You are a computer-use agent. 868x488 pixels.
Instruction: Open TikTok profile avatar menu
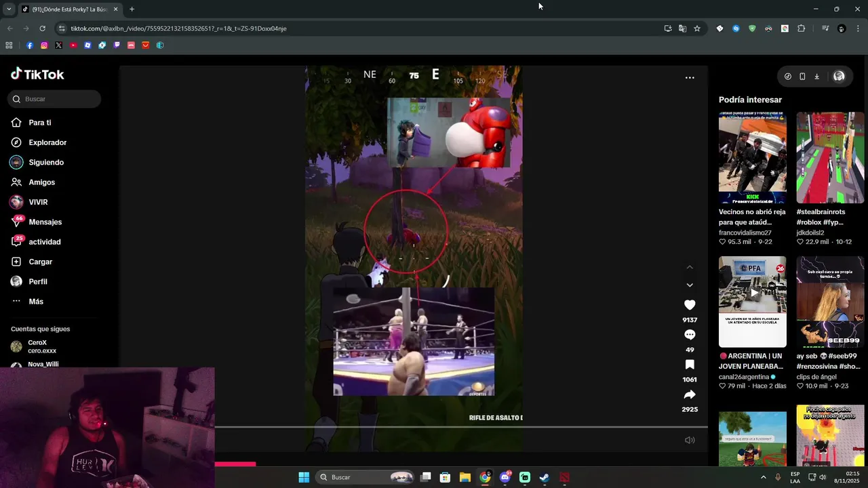pyautogui.click(x=839, y=77)
